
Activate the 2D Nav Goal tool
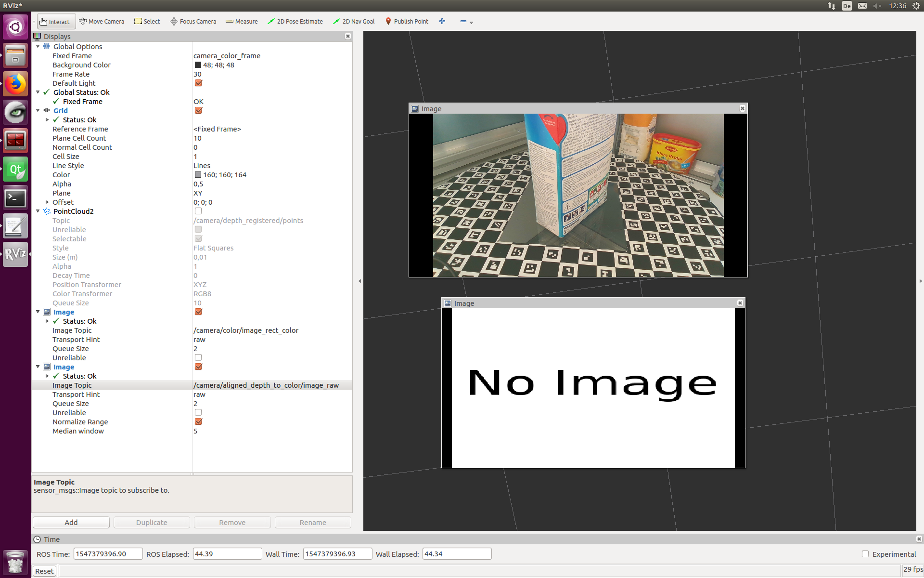click(x=354, y=21)
